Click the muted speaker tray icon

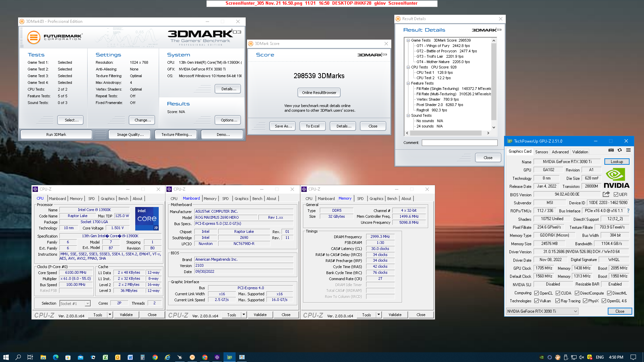(x=582, y=357)
